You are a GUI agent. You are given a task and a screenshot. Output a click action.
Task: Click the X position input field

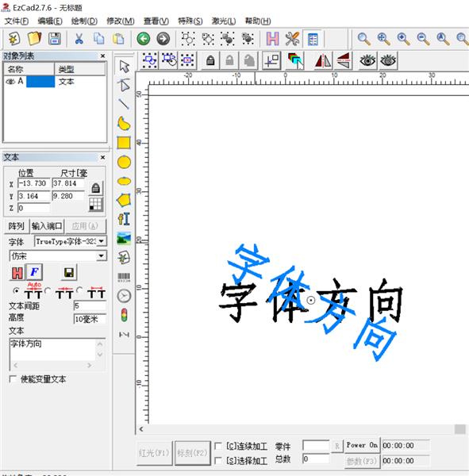33,183
